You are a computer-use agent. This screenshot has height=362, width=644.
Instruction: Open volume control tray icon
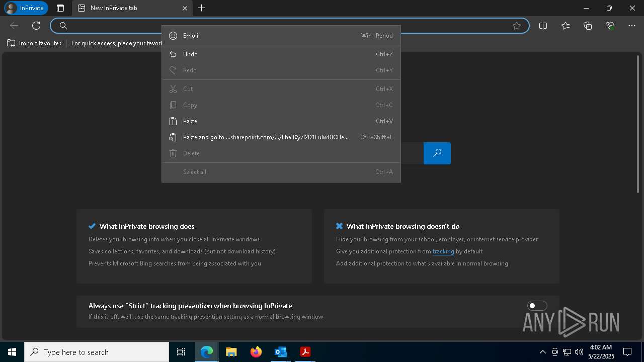point(579,352)
